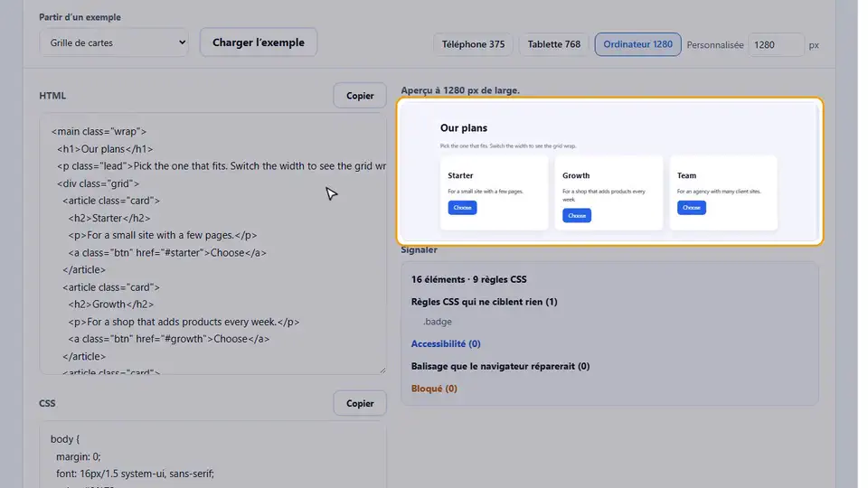Click the '.badge' unused rule entry
868x488 pixels.
coord(438,322)
